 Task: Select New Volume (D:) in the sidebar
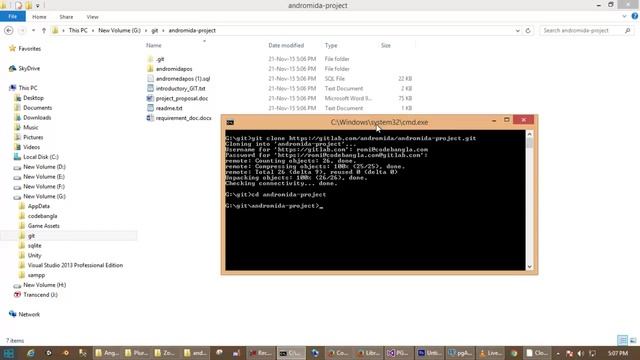44,167
